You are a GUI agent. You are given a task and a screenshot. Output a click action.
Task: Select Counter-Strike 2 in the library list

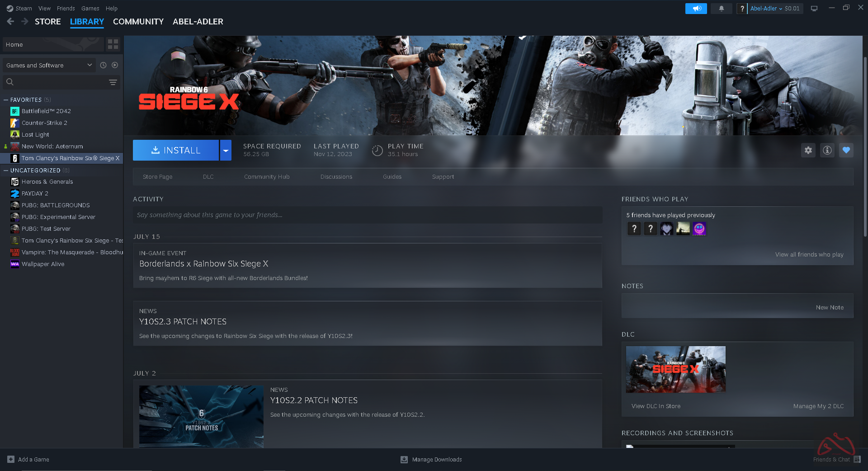[x=44, y=123]
